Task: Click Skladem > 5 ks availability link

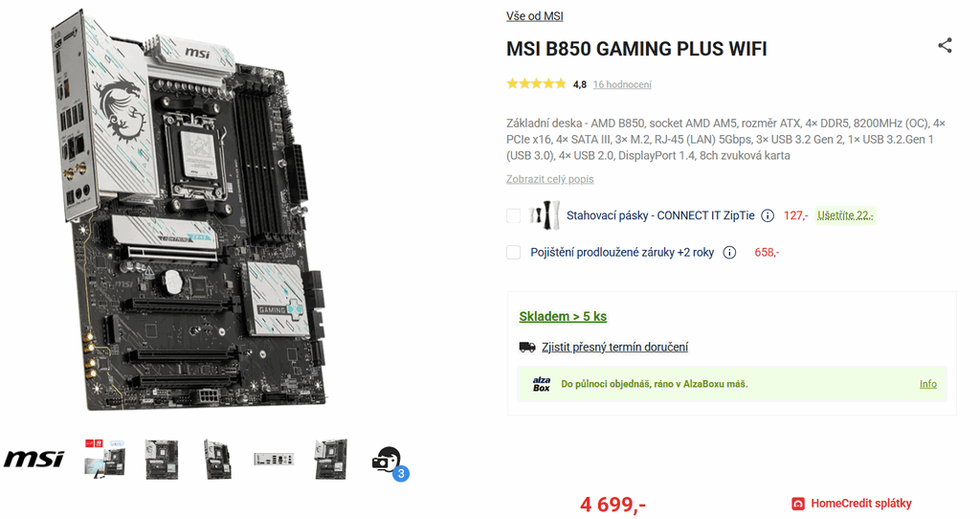Action: click(563, 316)
